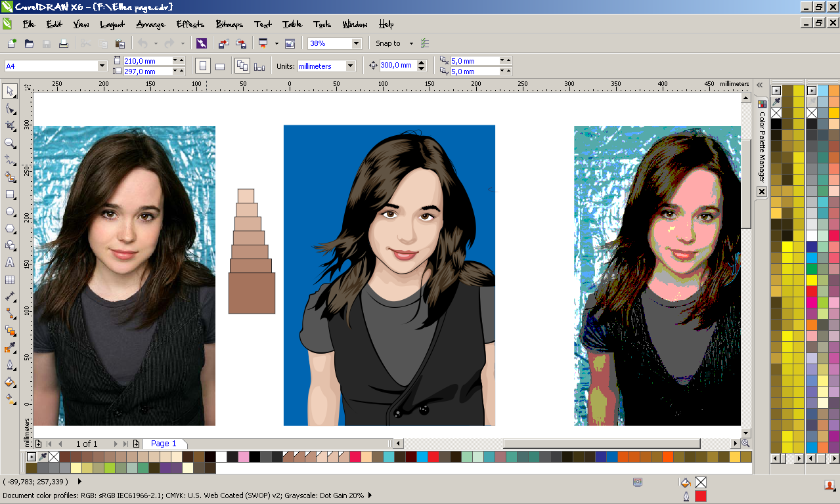Choose the Text tool
840x504 pixels.
tap(10, 262)
